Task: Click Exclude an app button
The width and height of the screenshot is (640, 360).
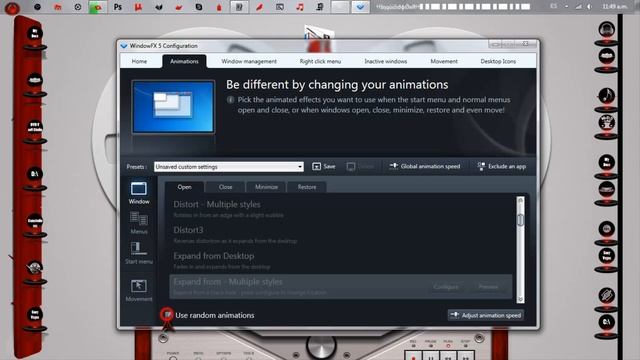Action: pos(501,167)
